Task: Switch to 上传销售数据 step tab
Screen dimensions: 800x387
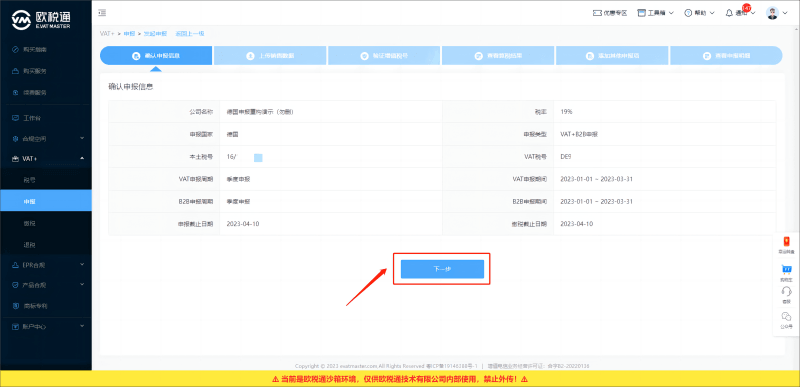Action: pos(270,56)
